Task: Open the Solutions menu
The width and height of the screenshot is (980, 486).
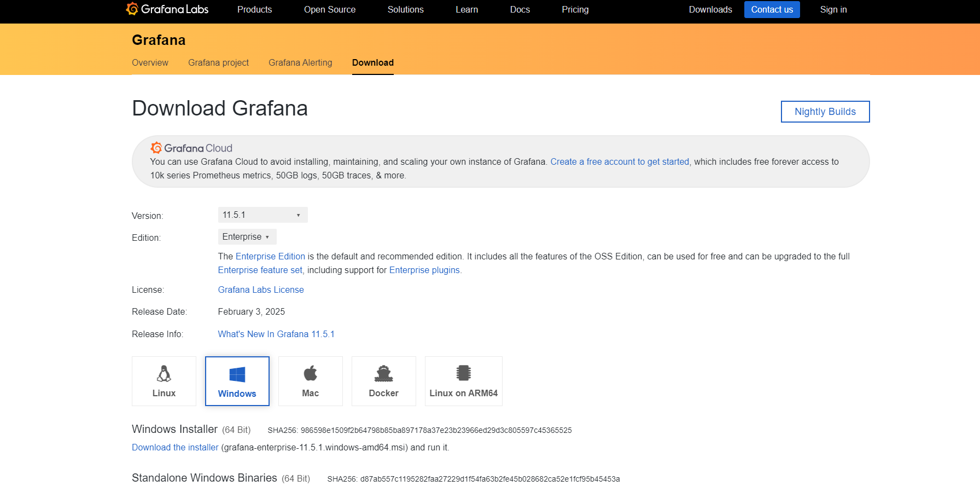Action: point(406,9)
